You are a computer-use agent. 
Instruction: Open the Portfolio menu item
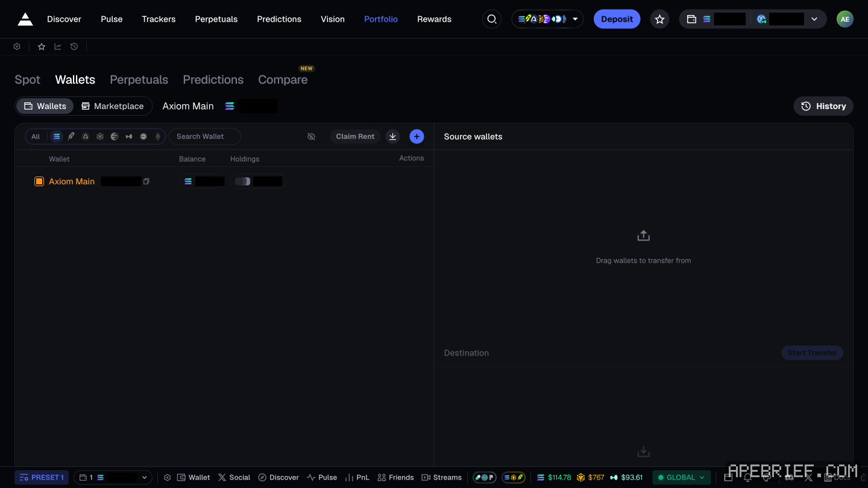[381, 19]
